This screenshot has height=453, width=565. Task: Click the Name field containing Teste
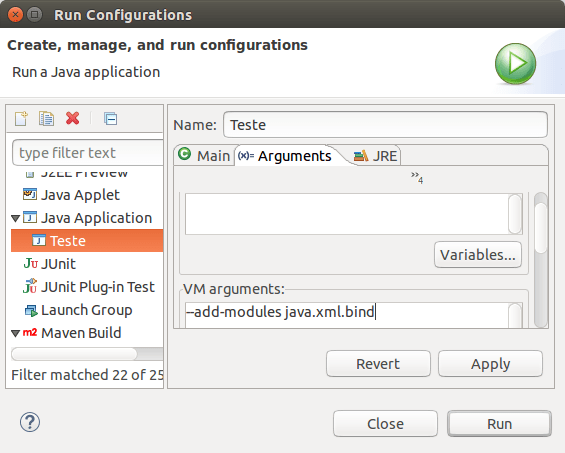[386, 125]
